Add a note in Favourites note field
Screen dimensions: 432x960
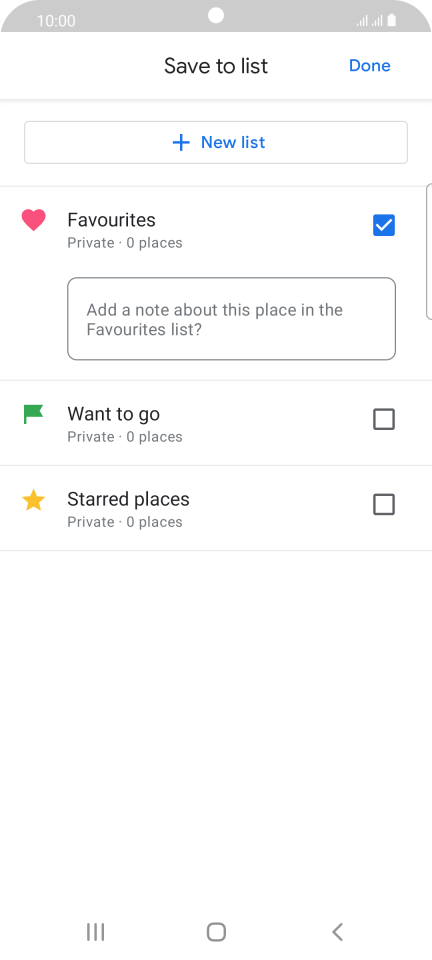point(231,319)
